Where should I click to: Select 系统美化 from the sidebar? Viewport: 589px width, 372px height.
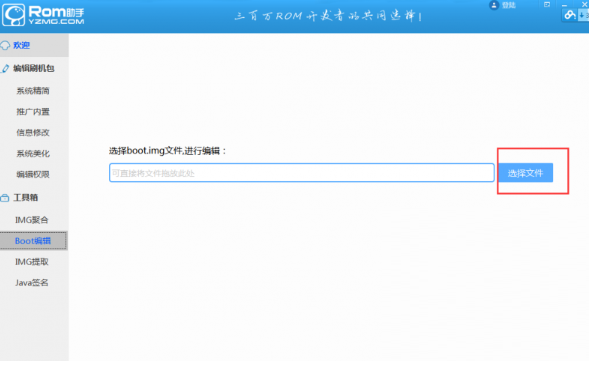33,154
